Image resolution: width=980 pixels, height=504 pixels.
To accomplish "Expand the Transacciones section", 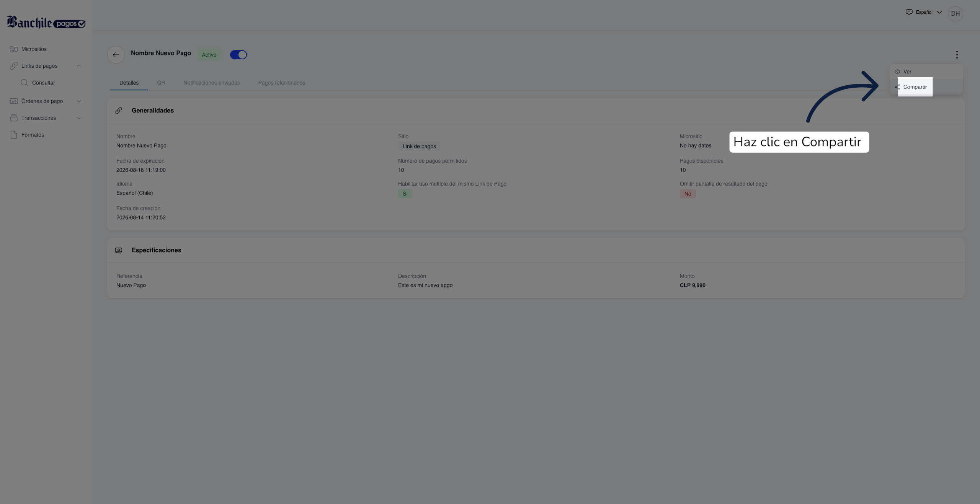I will [x=79, y=118].
